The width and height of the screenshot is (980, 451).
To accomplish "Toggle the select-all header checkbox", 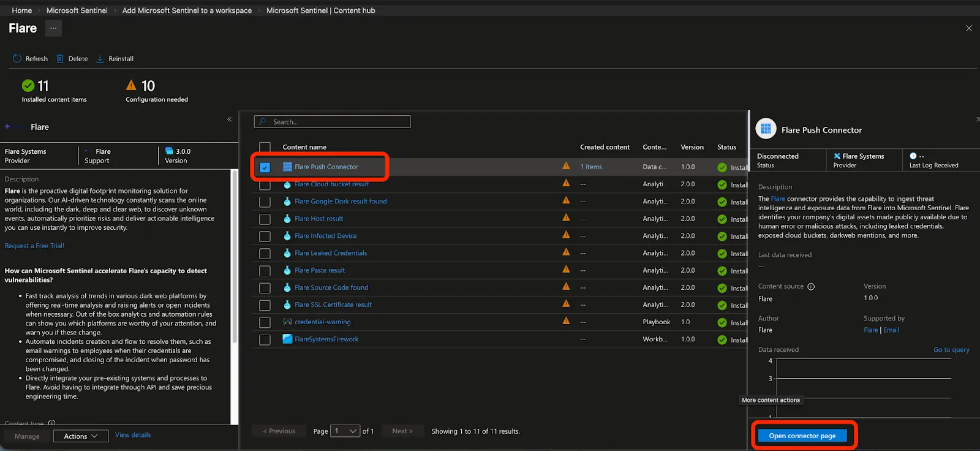I will (x=265, y=147).
